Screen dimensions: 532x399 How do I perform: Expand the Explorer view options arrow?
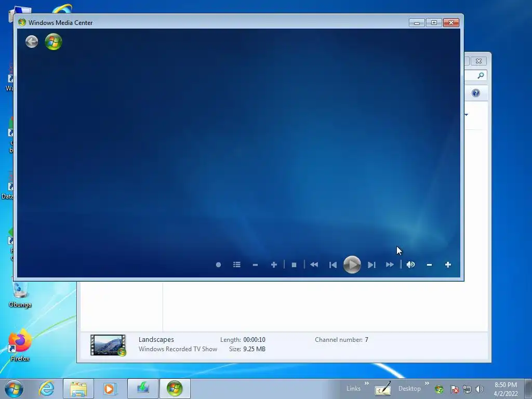point(466,115)
